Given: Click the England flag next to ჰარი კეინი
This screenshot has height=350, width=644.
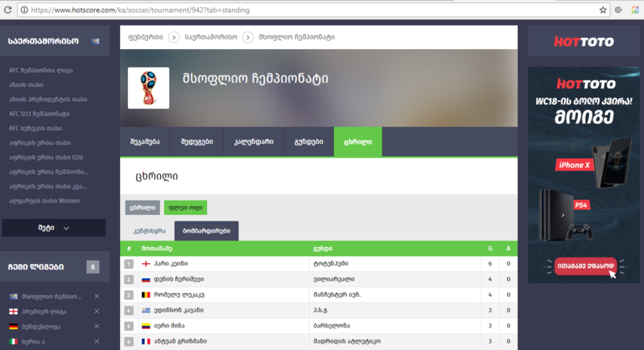Looking at the screenshot, I should (146, 264).
